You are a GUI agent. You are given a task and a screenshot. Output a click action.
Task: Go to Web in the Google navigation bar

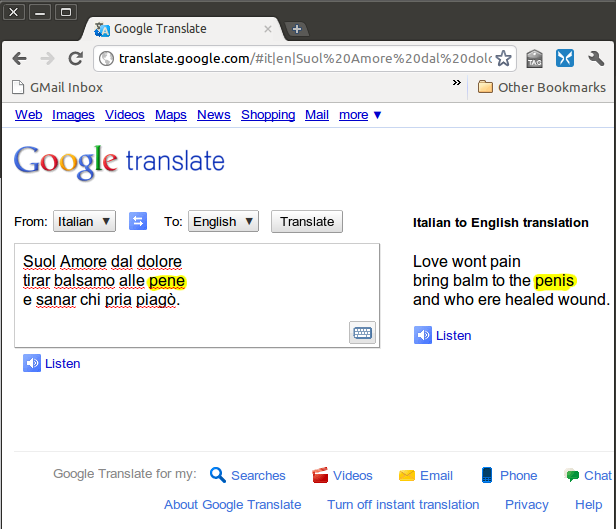(28, 115)
